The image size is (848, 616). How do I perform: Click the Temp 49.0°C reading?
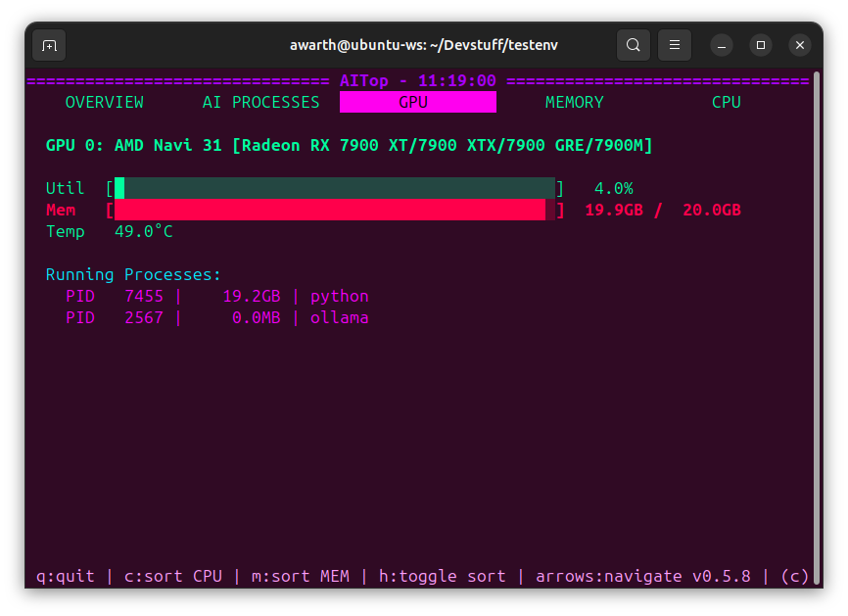pos(110,232)
